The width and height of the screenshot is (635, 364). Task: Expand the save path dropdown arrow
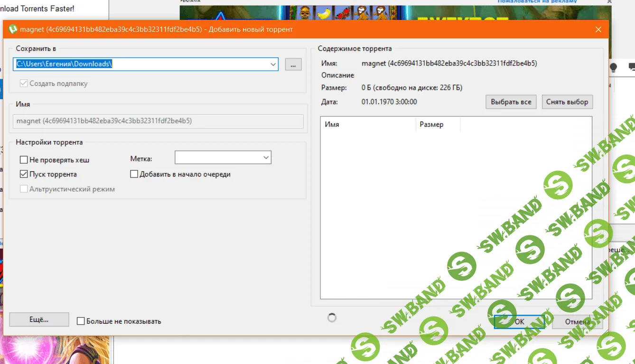(273, 65)
